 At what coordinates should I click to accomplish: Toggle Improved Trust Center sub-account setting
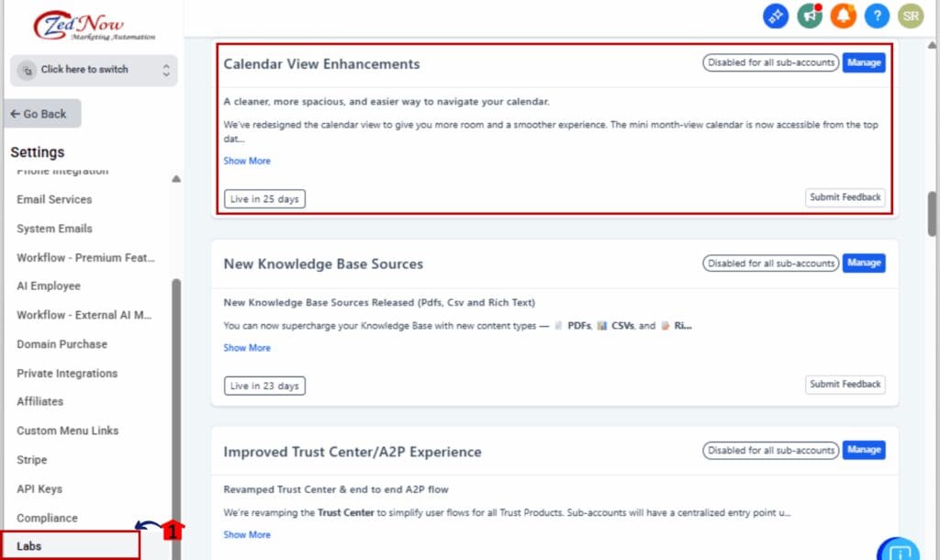point(771,450)
